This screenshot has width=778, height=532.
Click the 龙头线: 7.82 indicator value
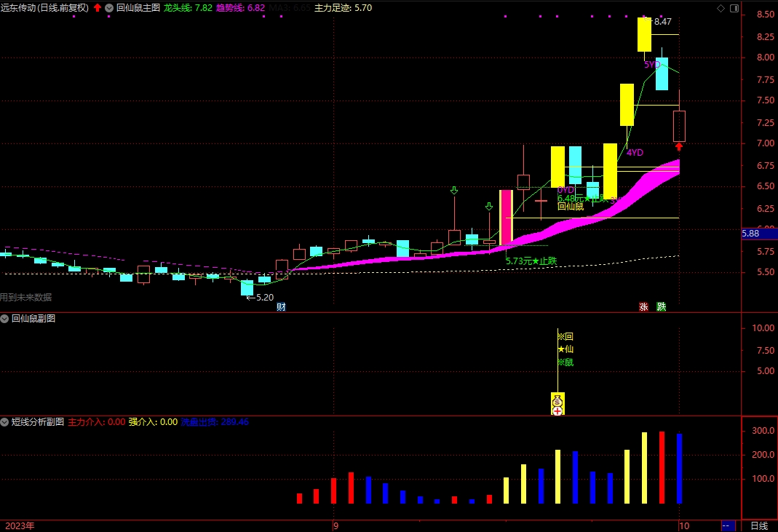click(188, 8)
